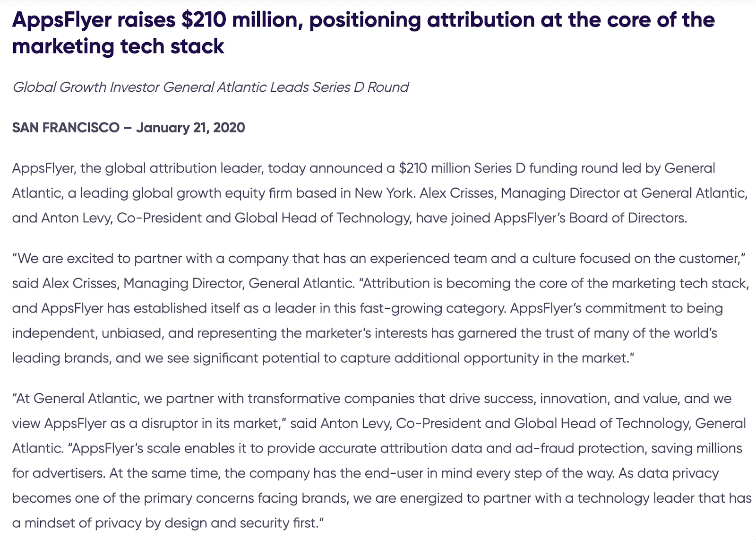The image size is (756, 540).
Task: Click the quote starting "We are excited to partner"
Action: coord(378,258)
